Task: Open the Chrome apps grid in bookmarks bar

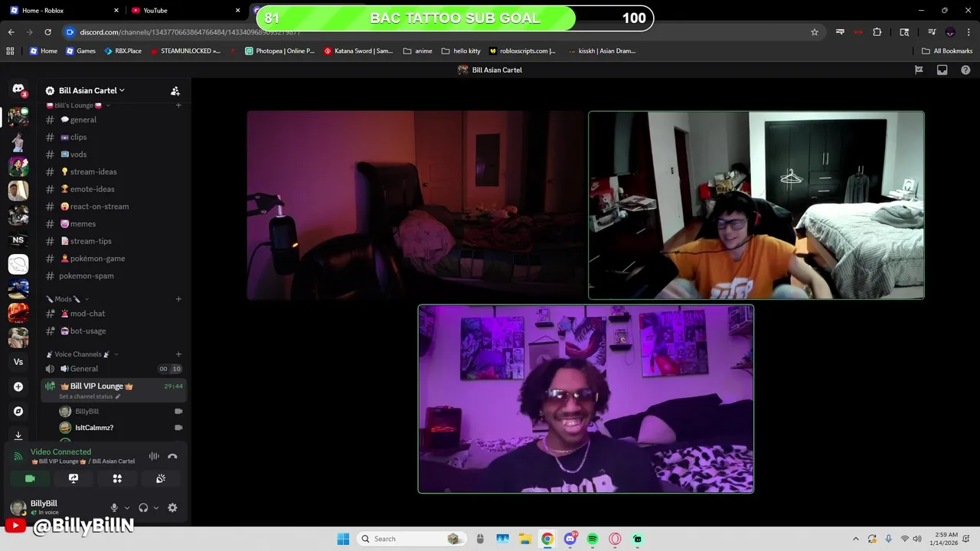Action: (10, 51)
